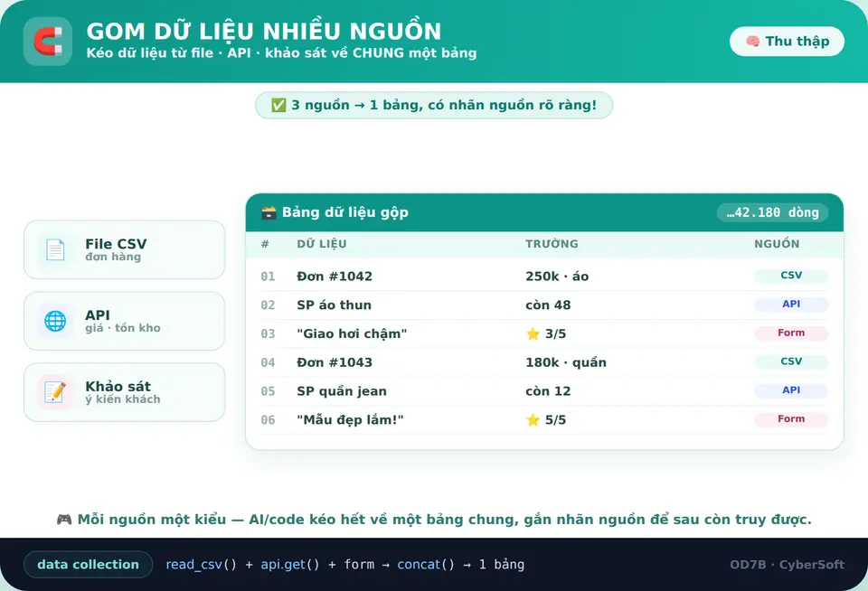868x591 pixels.
Task: Click the API tag on SP áo thun row
Action: 791,305
